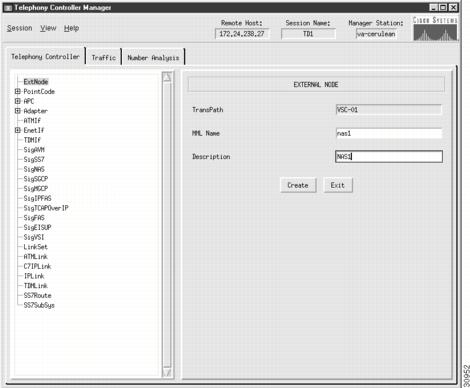Click the Manager Station field va-cerulean
470x388 pixels.
pos(376,34)
